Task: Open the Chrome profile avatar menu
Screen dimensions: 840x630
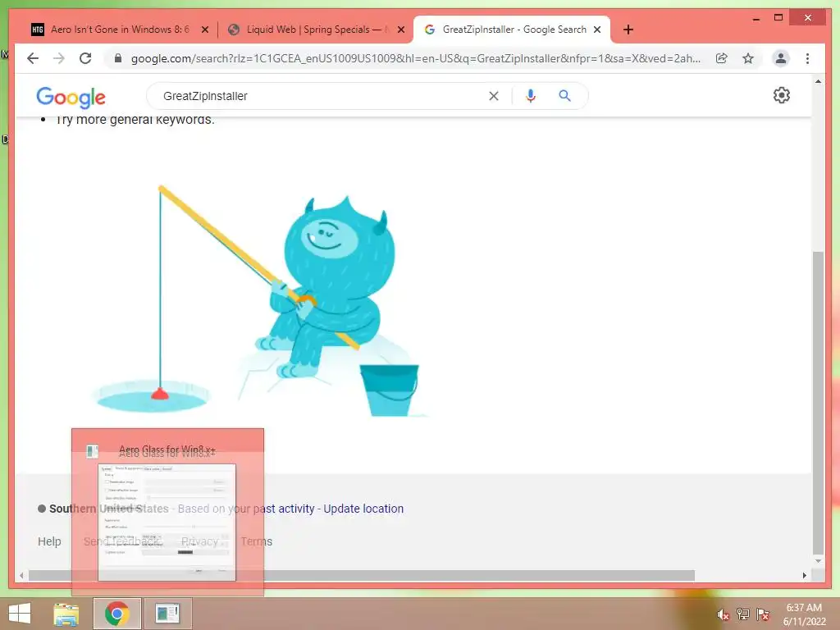Action: click(781, 58)
